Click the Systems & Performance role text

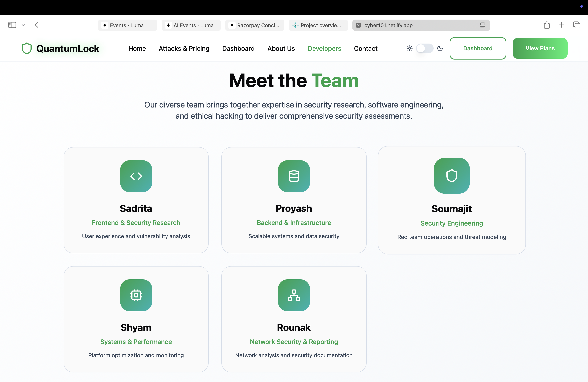tap(136, 342)
